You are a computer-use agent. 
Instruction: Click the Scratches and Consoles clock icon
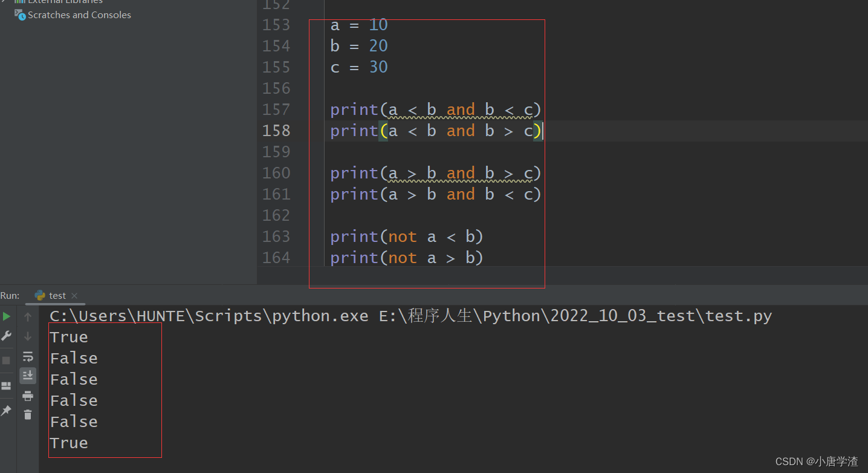20,14
